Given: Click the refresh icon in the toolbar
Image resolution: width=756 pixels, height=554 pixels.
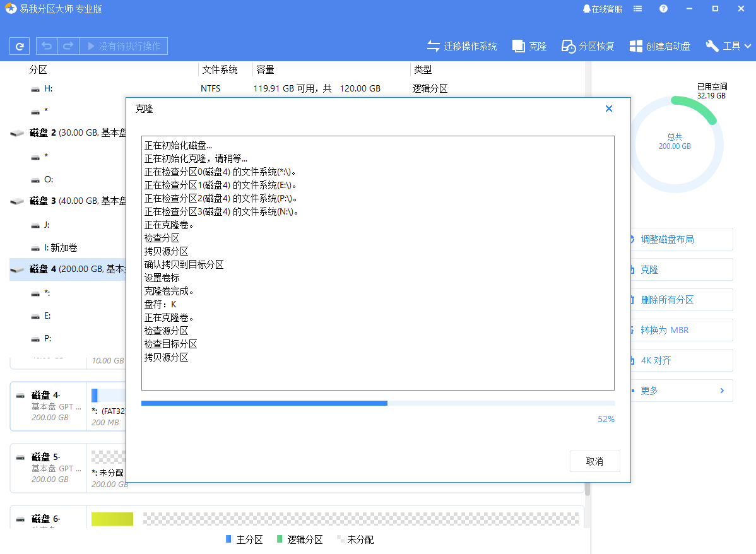Looking at the screenshot, I should tap(19, 45).
